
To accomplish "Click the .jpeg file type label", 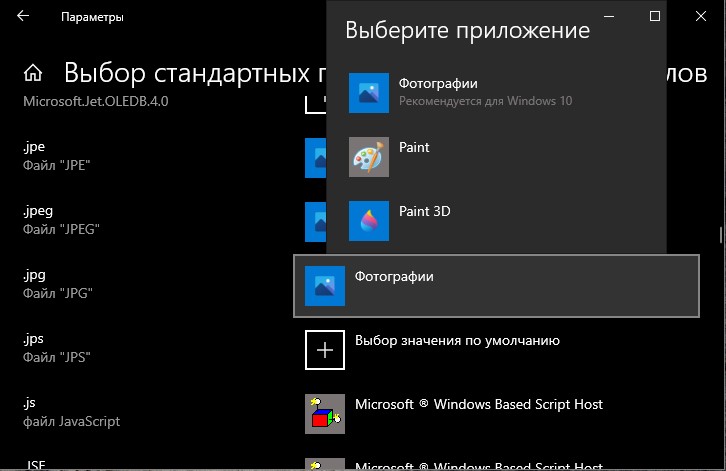I will click(x=38, y=211).
